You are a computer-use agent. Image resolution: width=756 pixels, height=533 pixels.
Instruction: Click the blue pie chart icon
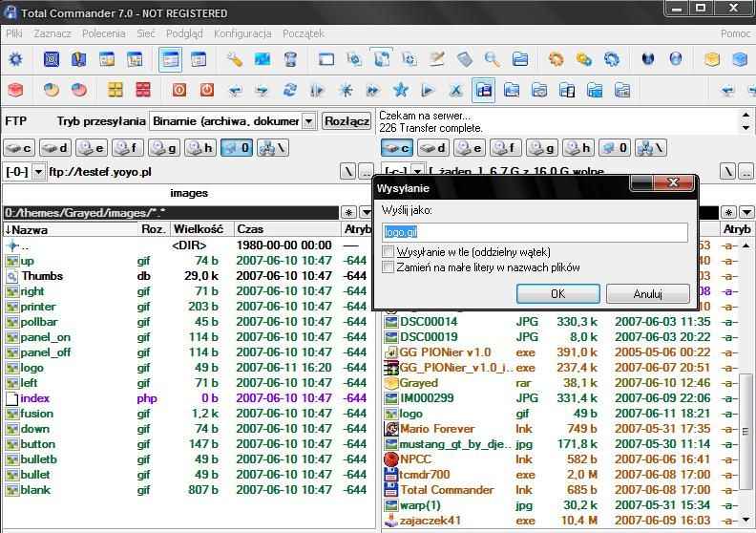52,90
